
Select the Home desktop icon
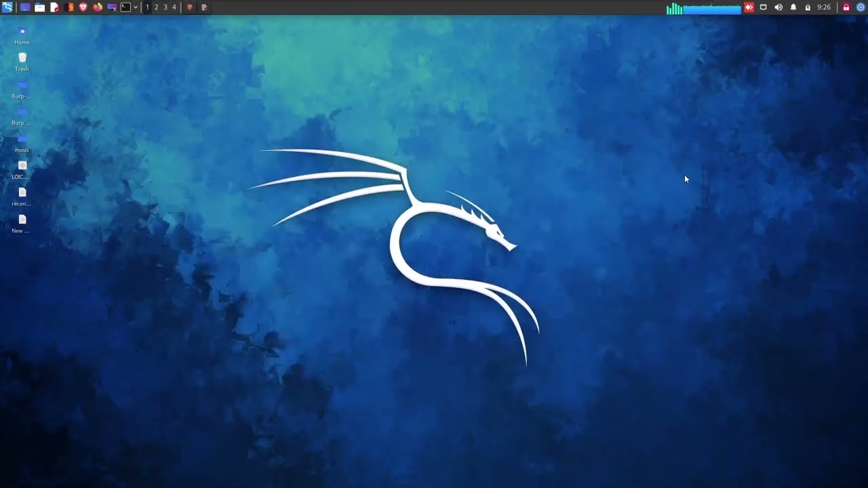[22, 36]
